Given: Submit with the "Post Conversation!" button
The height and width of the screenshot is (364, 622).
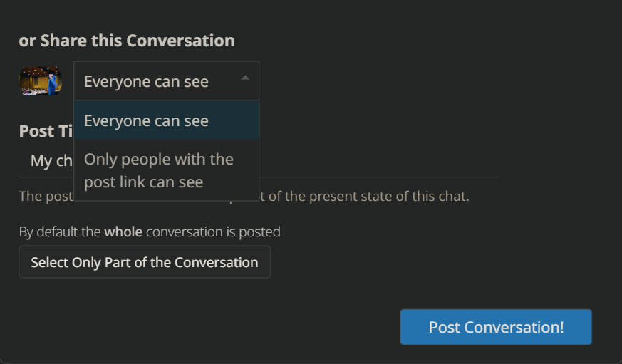Looking at the screenshot, I should pyautogui.click(x=496, y=327).
